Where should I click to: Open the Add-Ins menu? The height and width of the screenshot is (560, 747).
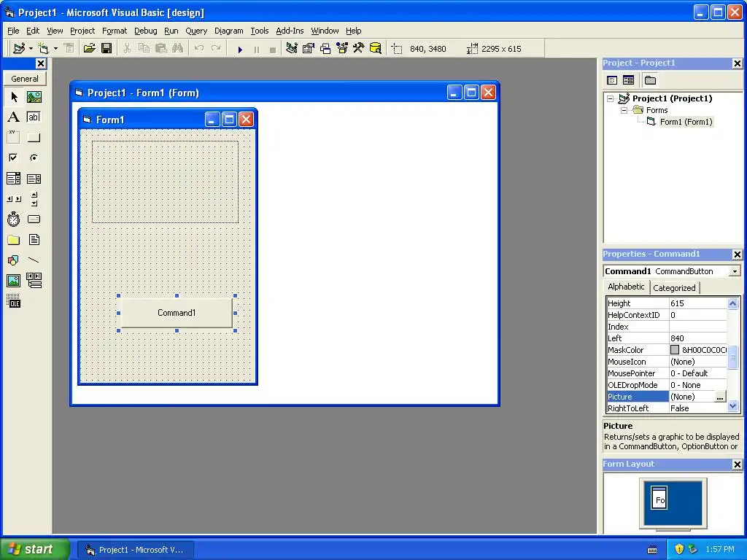click(290, 31)
